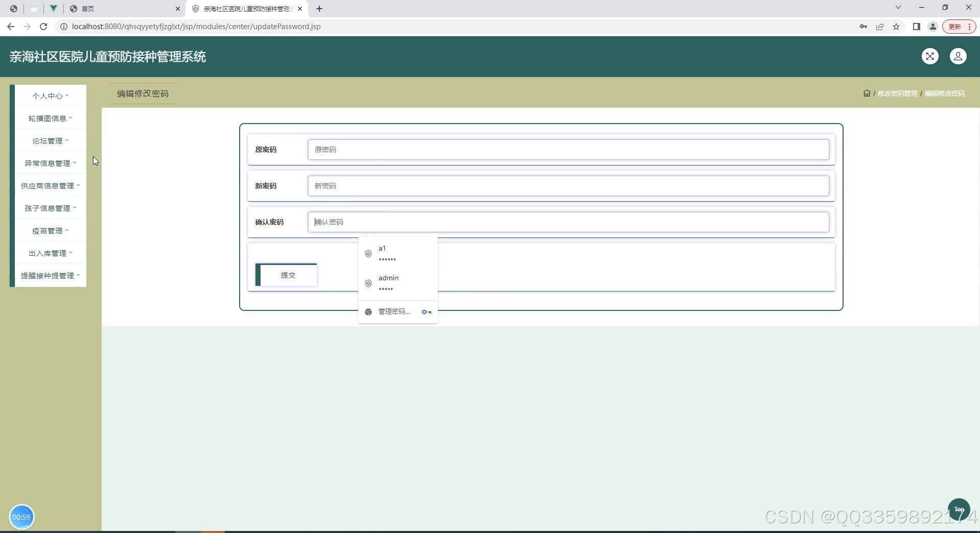The image size is (980, 533).
Task: Click the share page icon in address bar
Action: [x=880, y=27]
